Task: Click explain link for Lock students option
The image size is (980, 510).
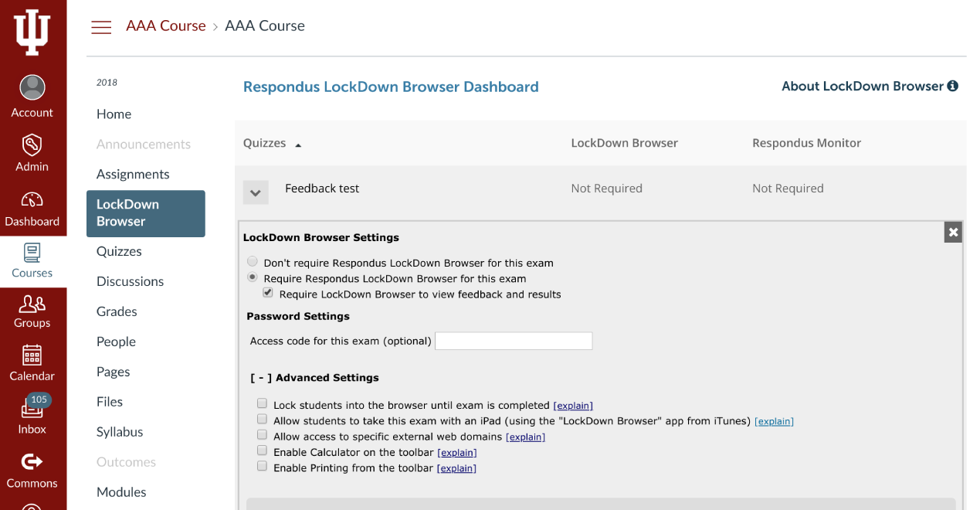Action: [573, 406]
